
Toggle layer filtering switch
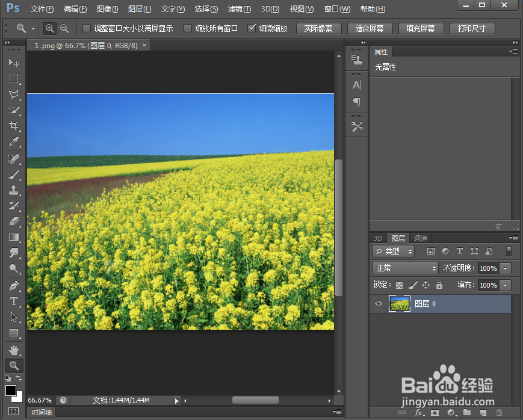point(509,251)
